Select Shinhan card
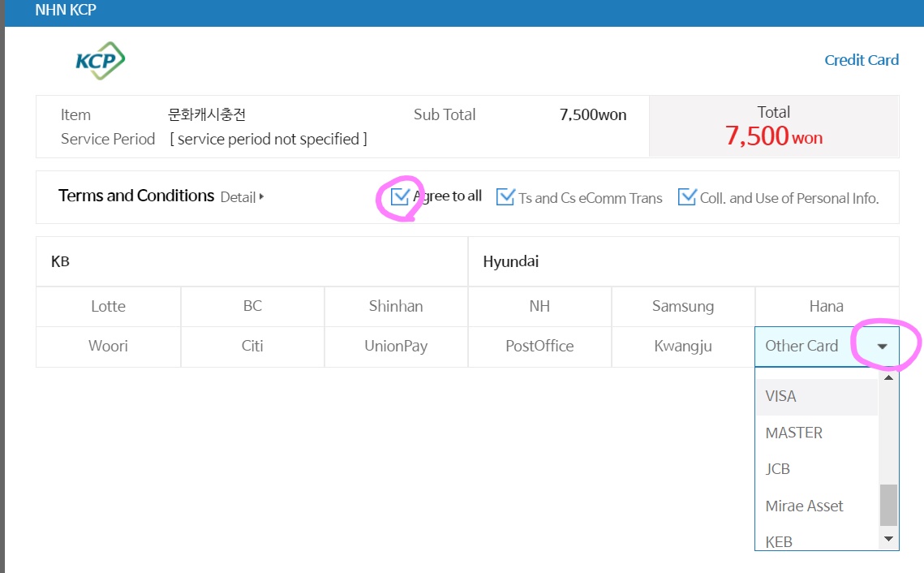Viewport: 924px width, 573px height. tap(396, 307)
